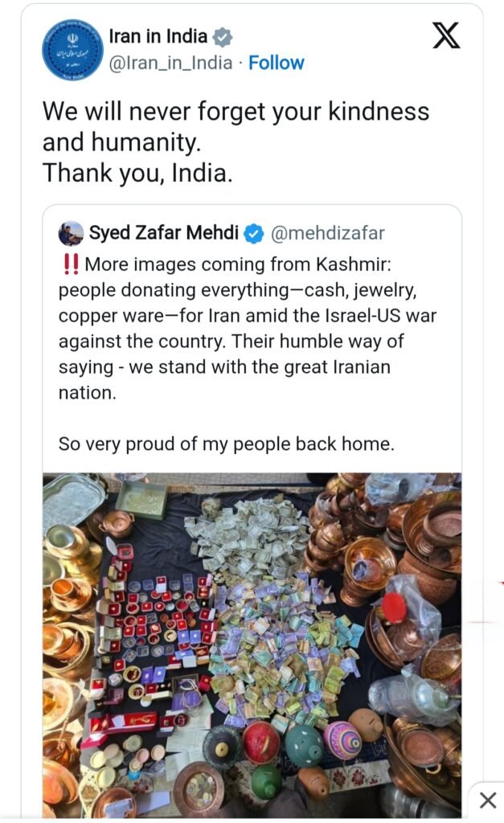This screenshot has width=504, height=823.
Task: Open the @Iran_in_India handle link
Action: 170,63
